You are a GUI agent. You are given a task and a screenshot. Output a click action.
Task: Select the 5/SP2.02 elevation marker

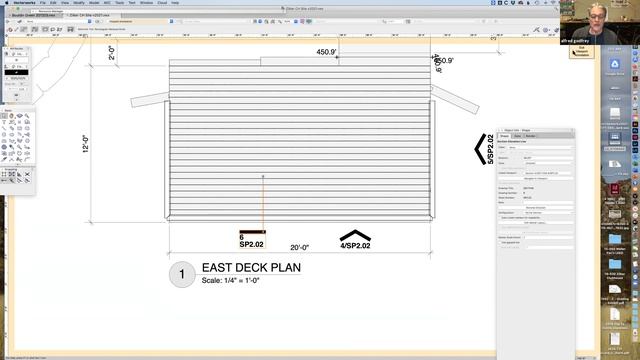484,149
